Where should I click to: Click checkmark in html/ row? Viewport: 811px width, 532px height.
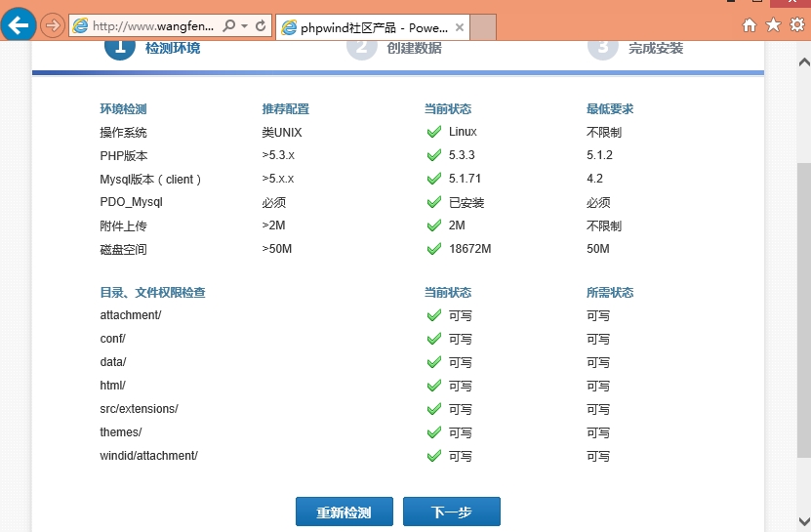pyautogui.click(x=434, y=386)
